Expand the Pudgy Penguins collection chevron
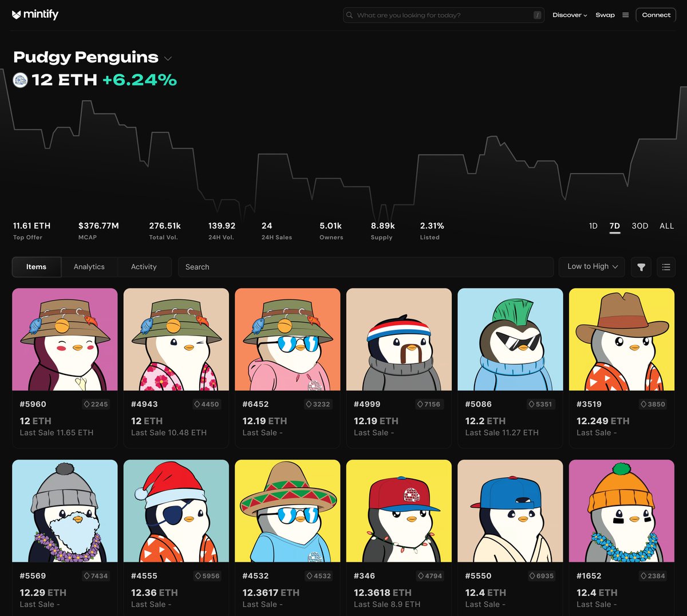 (168, 58)
